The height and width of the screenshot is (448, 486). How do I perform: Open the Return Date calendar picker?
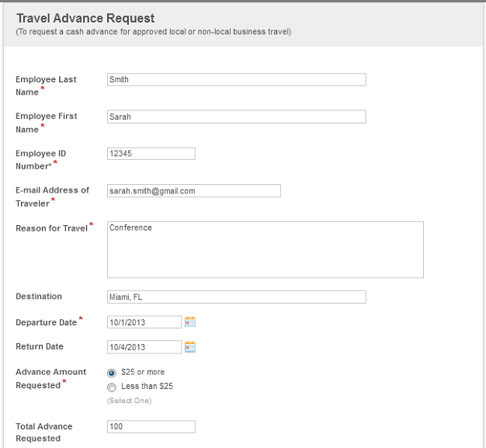tap(190, 346)
